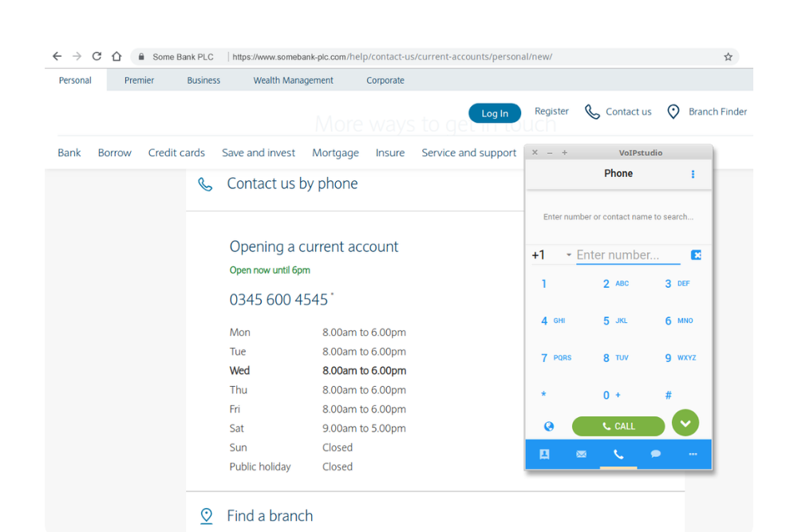Viewport: 798px width, 532px height.
Task: Open the chat bubble tab in VoIPstudio
Action: tap(655, 454)
